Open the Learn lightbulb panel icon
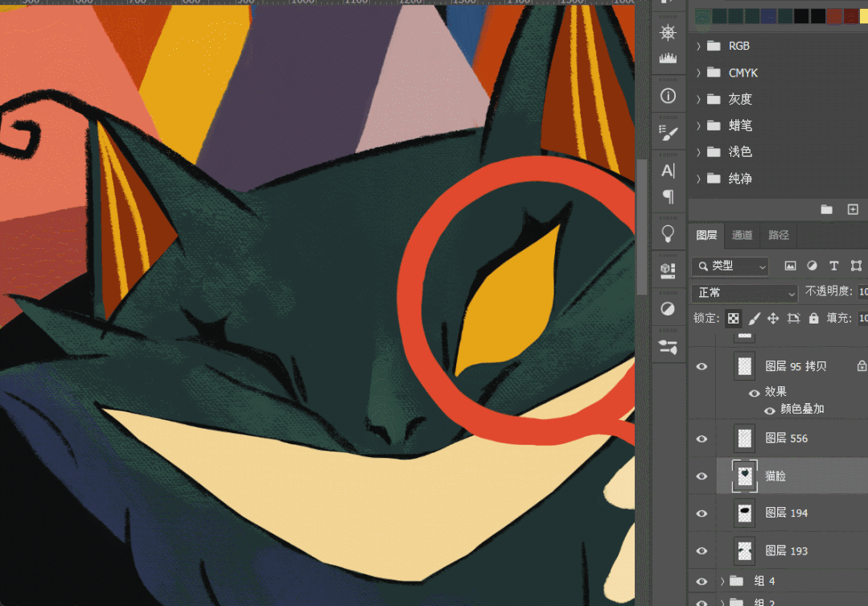 click(x=668, y=233)
